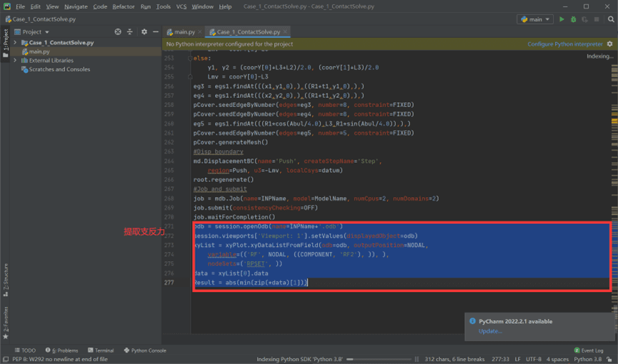This screenshot has width=618, height=364.
Task: Toggle tool window bars icon in status bar corner
Action: [x=6, y=359]
